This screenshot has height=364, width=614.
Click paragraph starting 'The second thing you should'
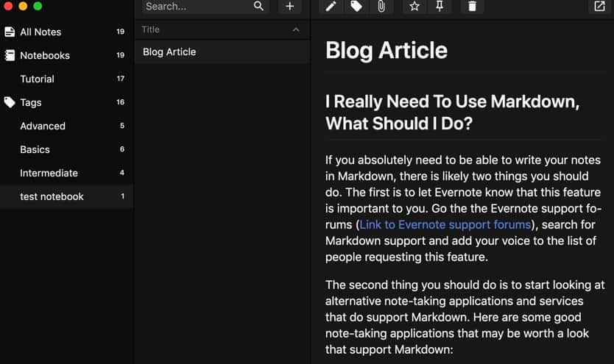pos(465,317)
